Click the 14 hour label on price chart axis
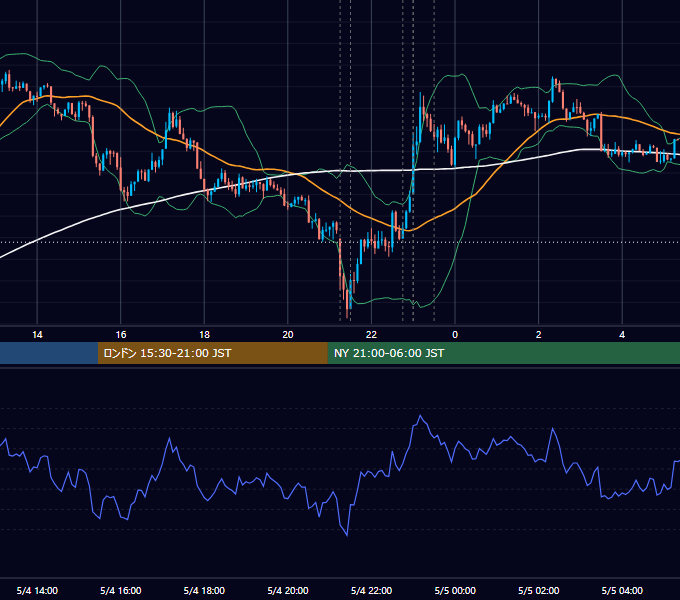Screen dimensions: 680x600 (37, 335)
